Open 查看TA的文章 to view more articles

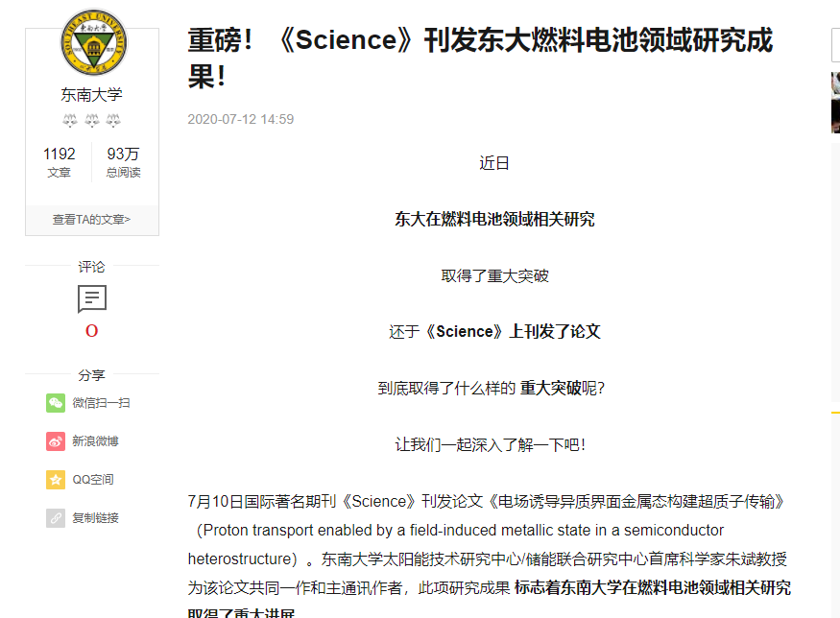pos(91,218)
